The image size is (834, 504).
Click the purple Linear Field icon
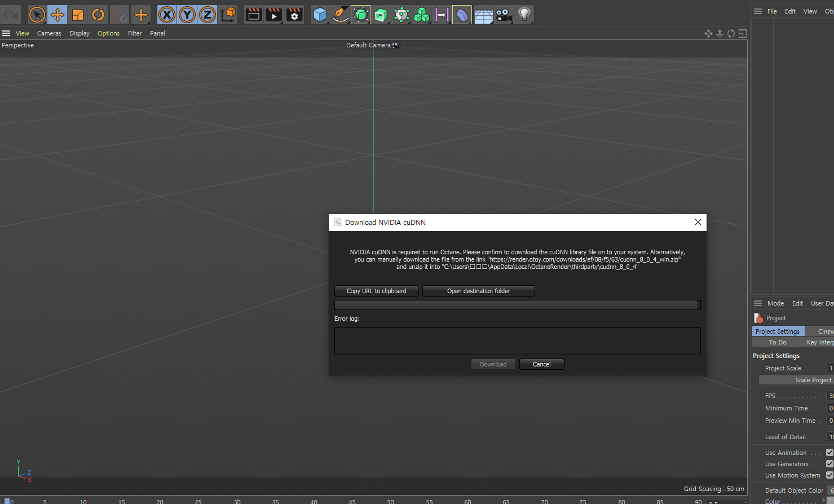(442, 15)
